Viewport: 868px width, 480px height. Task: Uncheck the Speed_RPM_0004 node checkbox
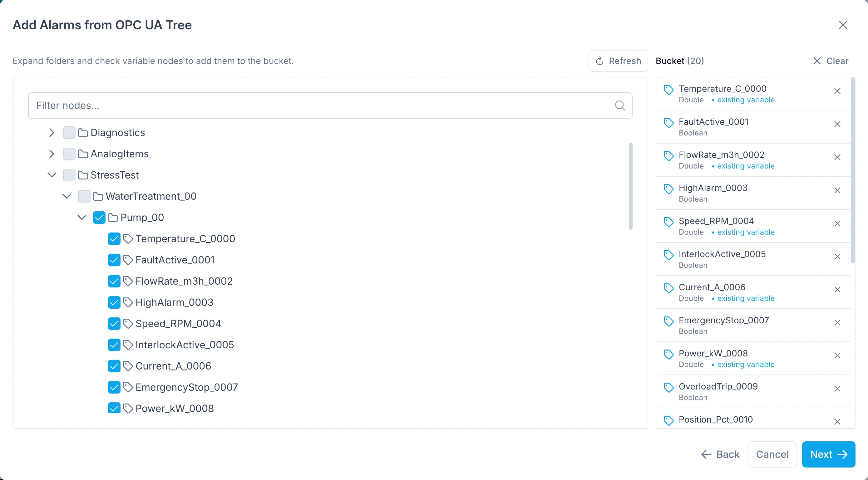click(114, 324)
